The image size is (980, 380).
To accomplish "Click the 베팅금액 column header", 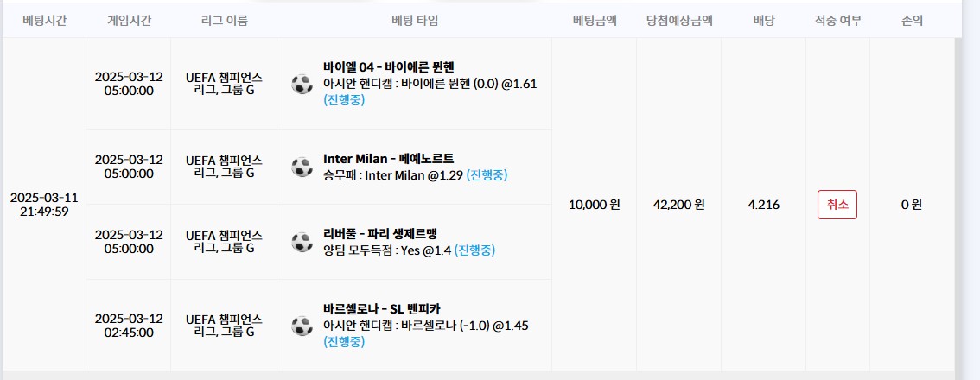I will (594, 20).
